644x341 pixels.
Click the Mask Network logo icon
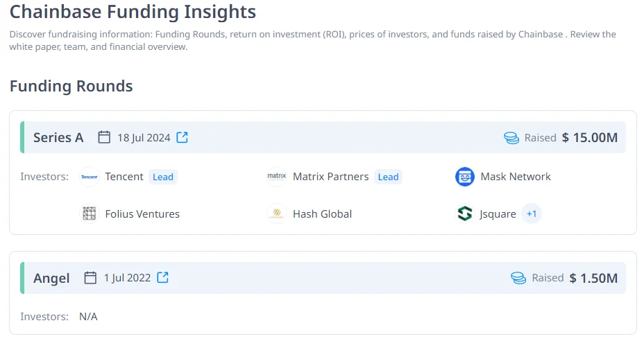(x=465, y=177)
